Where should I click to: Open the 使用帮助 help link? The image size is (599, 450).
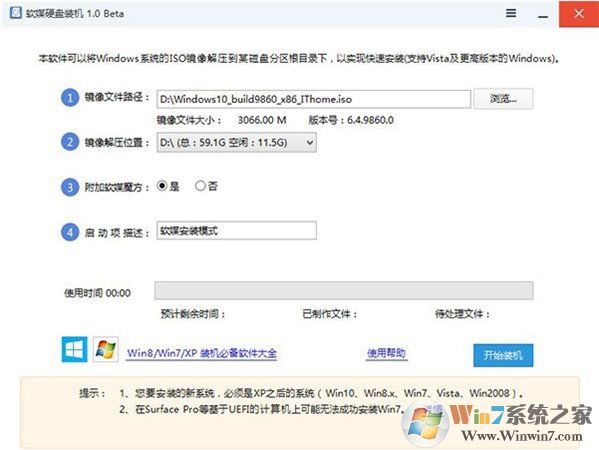386,353
